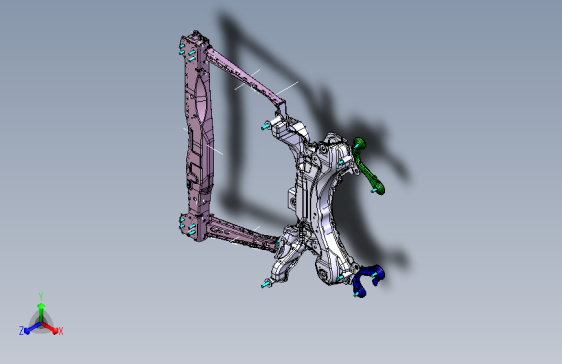
Task: Click the blue Z axis of the orientation triad
Action: [32, 328]
